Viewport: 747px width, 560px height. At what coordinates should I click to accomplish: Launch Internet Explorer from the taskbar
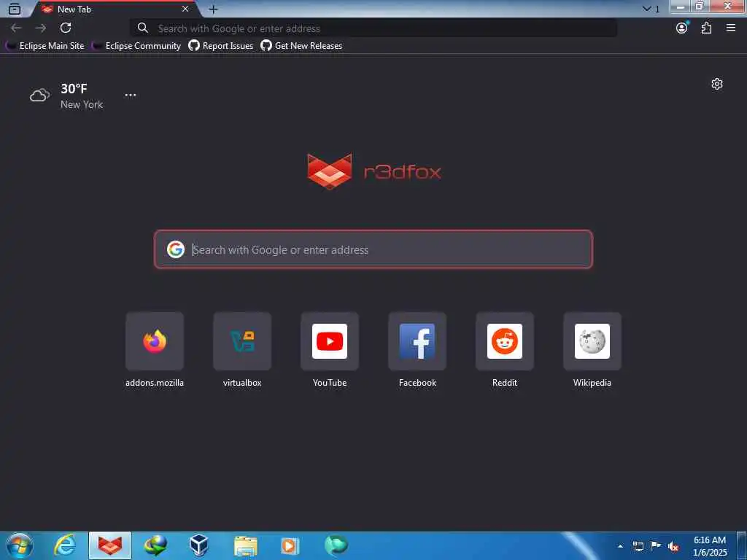click(x=65, y=545)
